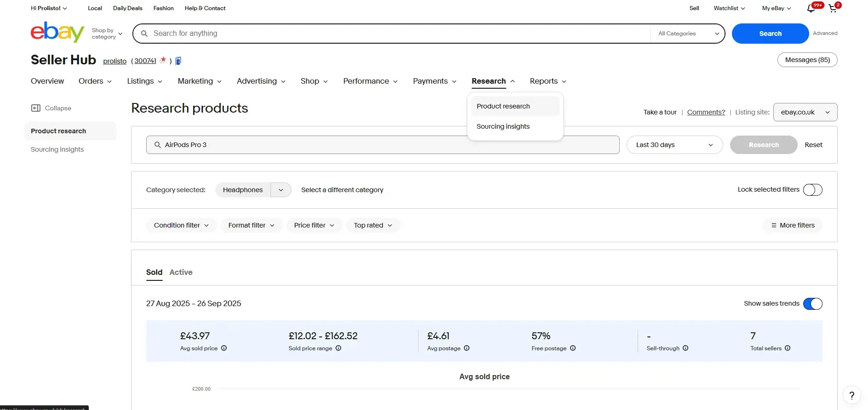
Task: Open the Payments menu
Action: (434, 81)
